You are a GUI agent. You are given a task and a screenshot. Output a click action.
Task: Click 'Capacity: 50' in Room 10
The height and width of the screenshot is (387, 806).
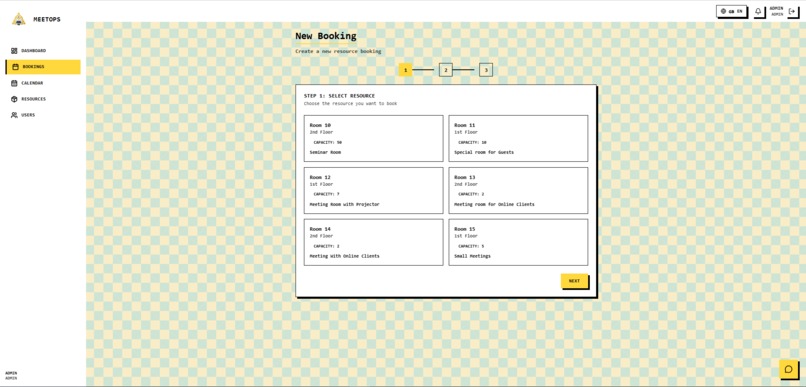click(x=327, y=142)
